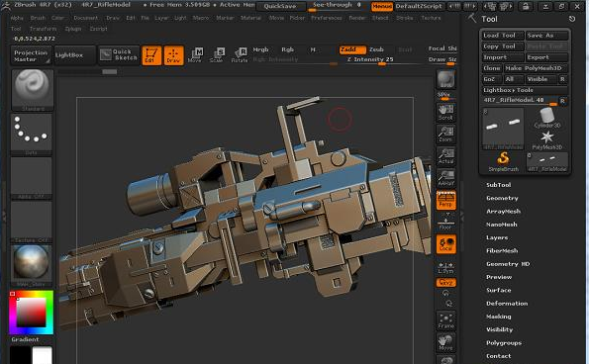Screen dimensions: 589x364
Task: Pick a color in the color picker square
Action: 31,312
